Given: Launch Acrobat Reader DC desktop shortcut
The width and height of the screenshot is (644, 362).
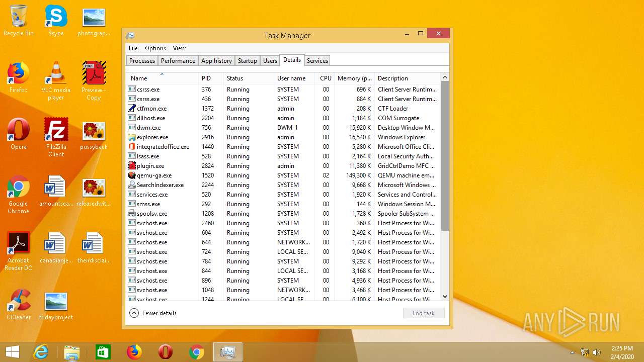Looking at the screenshot, I should point(18,251).
